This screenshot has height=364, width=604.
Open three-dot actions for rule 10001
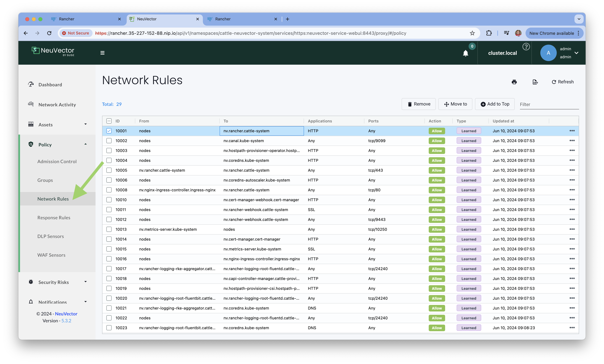point(572,131)
